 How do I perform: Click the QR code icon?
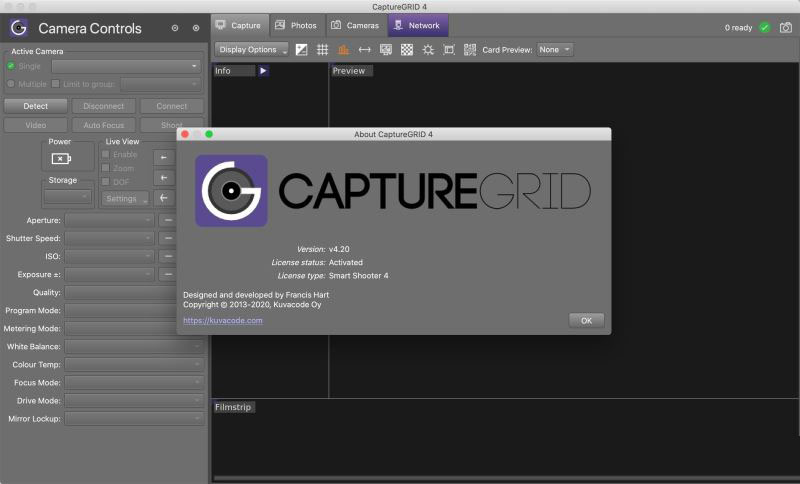click(x=470, y=49)
